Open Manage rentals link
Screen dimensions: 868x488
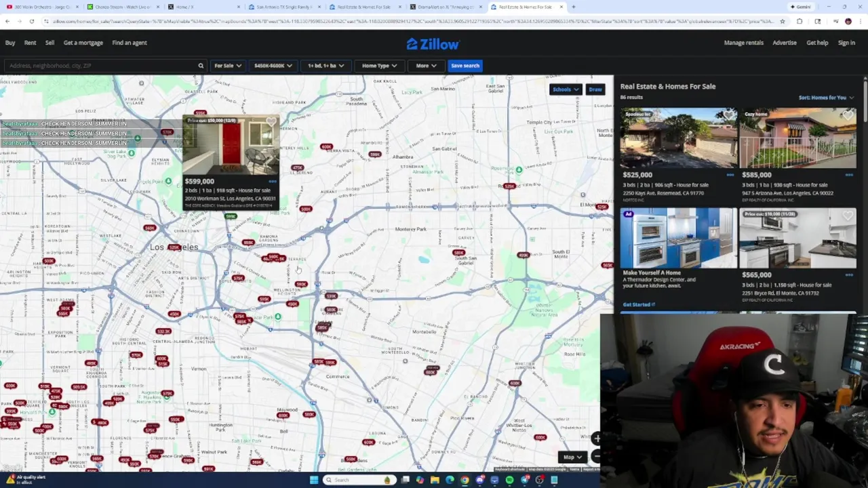coord(744,43)
